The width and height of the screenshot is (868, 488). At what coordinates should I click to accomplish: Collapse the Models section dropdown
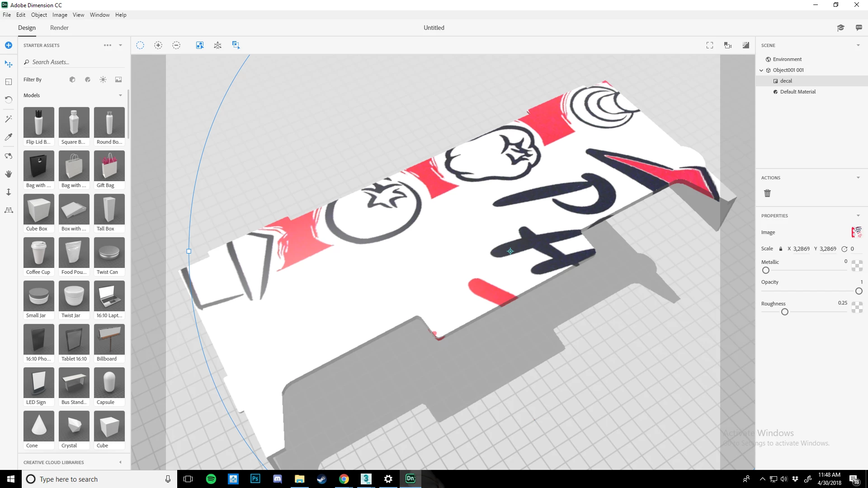[120, 95]
